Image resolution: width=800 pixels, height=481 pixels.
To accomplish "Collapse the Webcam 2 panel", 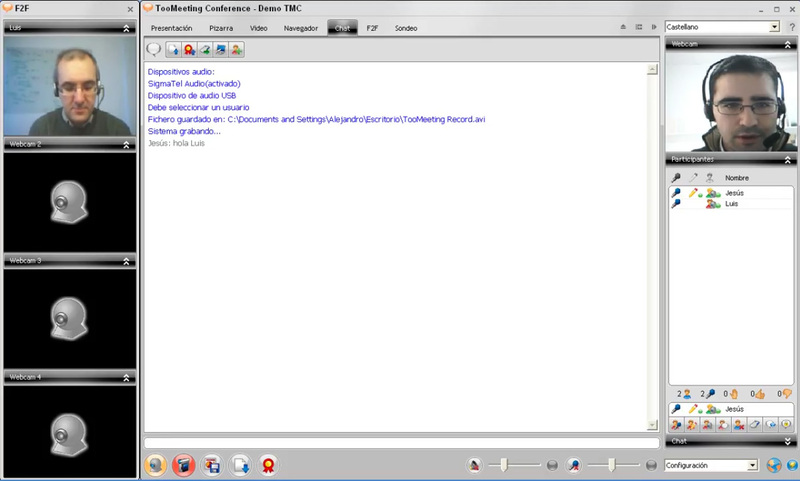I will 126,145.
